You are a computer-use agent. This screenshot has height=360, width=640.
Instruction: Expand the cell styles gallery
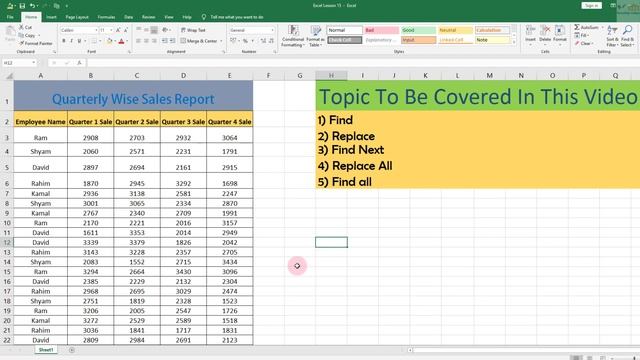514,42
